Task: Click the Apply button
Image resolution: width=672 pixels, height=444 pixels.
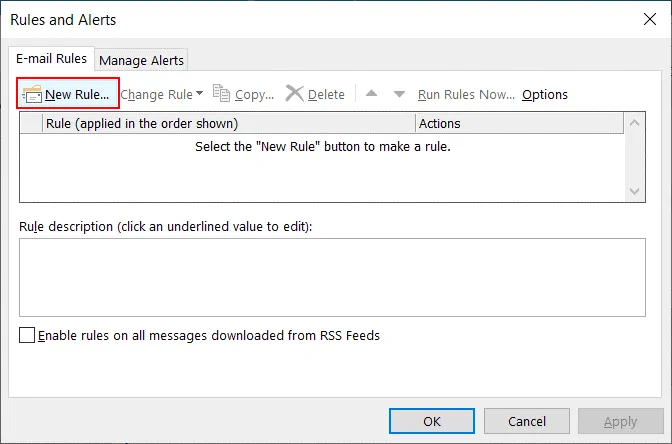Action: 620,421
